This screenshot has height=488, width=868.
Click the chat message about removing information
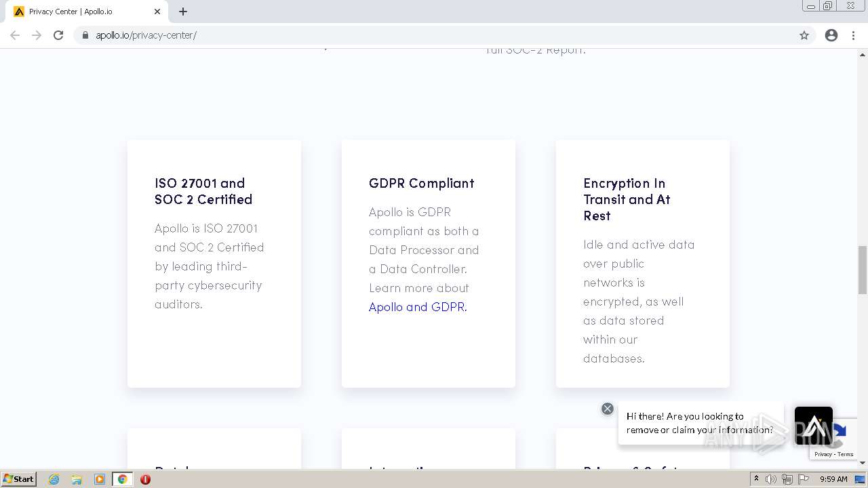698,423
